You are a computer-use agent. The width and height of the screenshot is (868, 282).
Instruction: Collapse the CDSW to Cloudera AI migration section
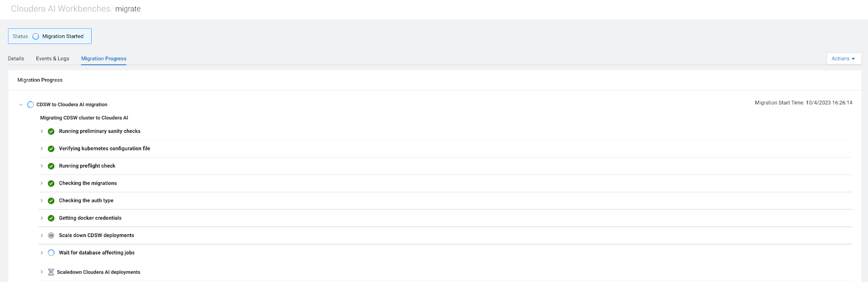click(21, 105)
